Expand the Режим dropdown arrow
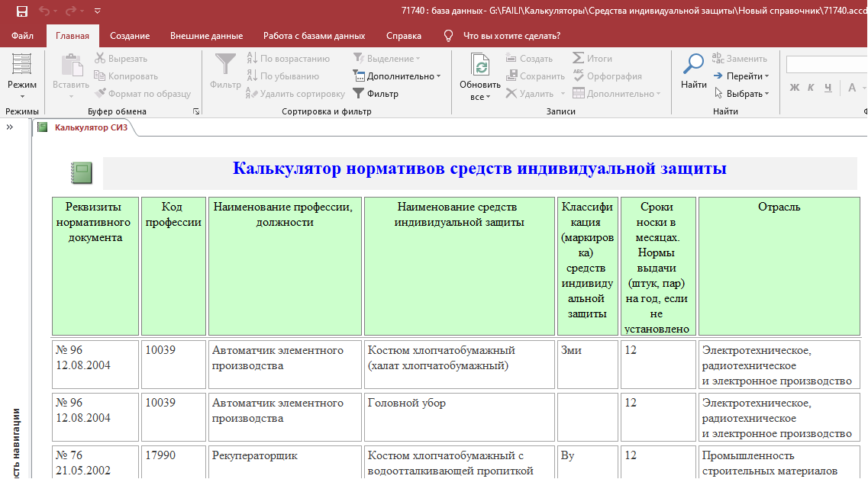 click(22, 98)
